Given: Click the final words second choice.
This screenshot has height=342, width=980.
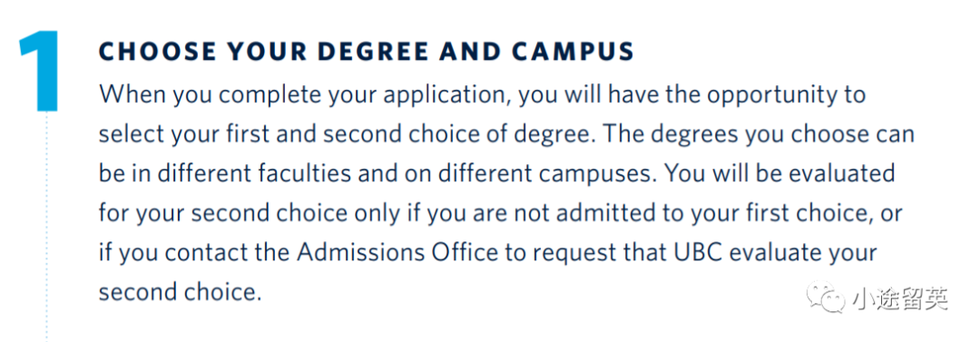Looking at the screenshot, I should 180,293.
